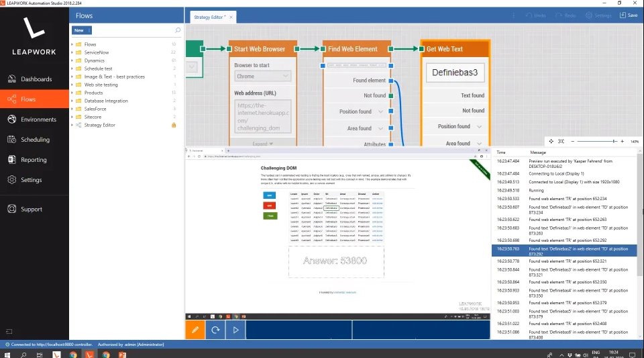Image resolution: width=644 pixels, height=358 pixels.
Task: Click the reload preview button
Action: tap(215, 330)
